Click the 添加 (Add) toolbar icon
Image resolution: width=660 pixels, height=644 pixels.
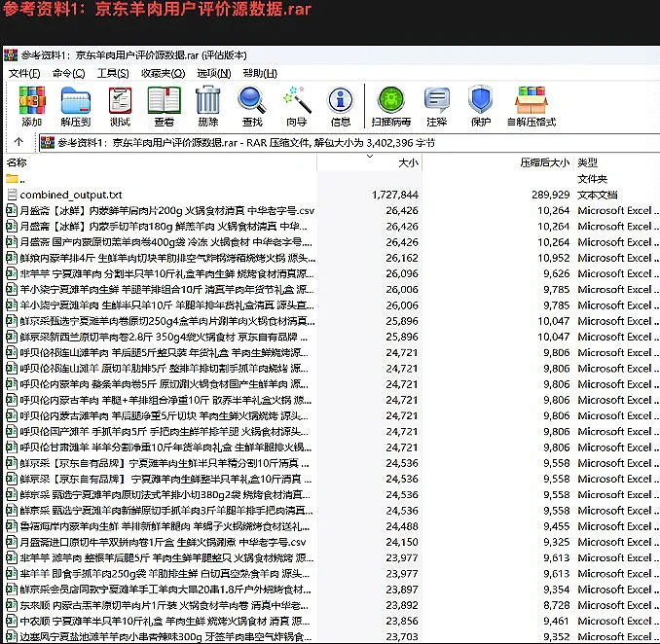coord(31,100)
